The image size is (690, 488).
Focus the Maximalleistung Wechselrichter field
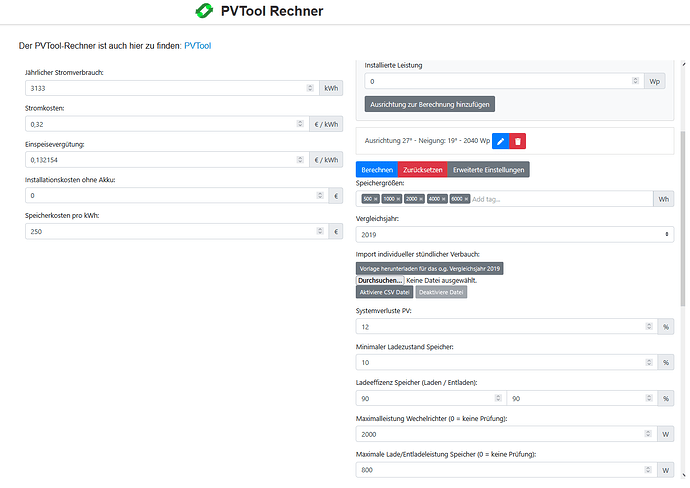click(x=506, y=434)
